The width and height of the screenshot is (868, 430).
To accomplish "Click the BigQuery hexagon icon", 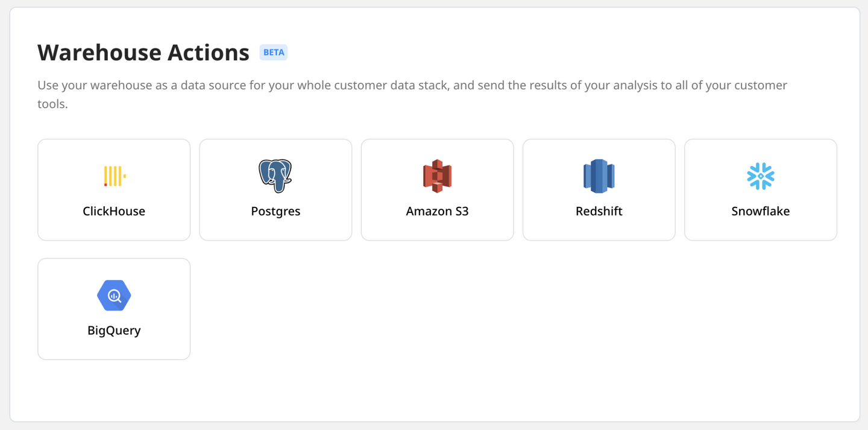I will pos(114,296).
